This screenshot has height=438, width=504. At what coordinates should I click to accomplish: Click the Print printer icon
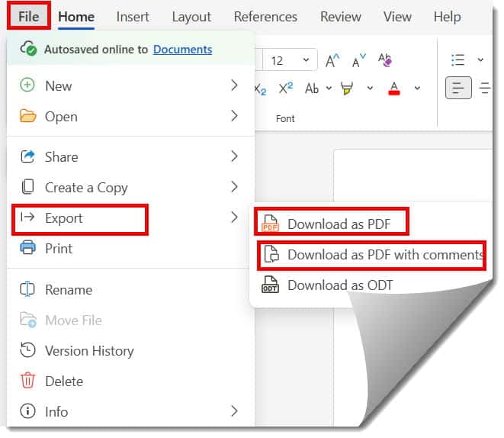point(27,248)
